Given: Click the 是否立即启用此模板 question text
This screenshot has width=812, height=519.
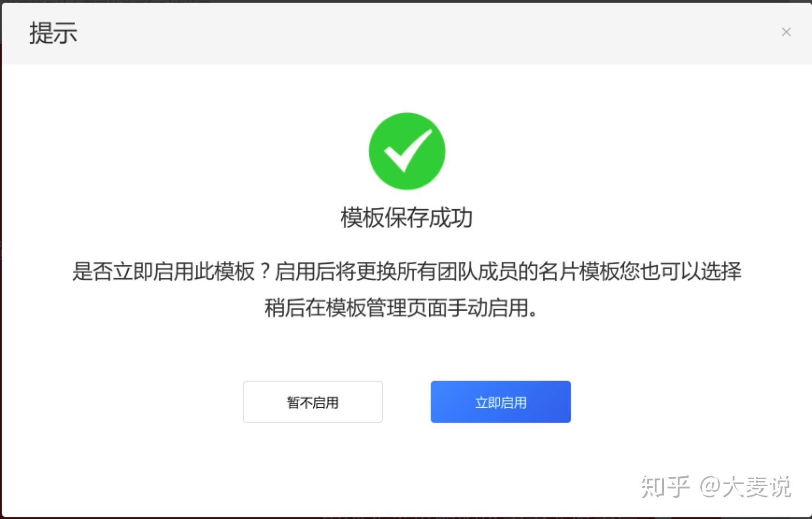Looking at the screenshot, I should coord(163,271).
